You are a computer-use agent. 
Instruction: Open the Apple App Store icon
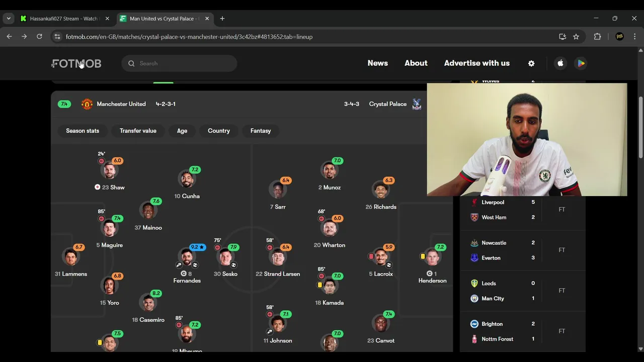(x=560, y=63)
